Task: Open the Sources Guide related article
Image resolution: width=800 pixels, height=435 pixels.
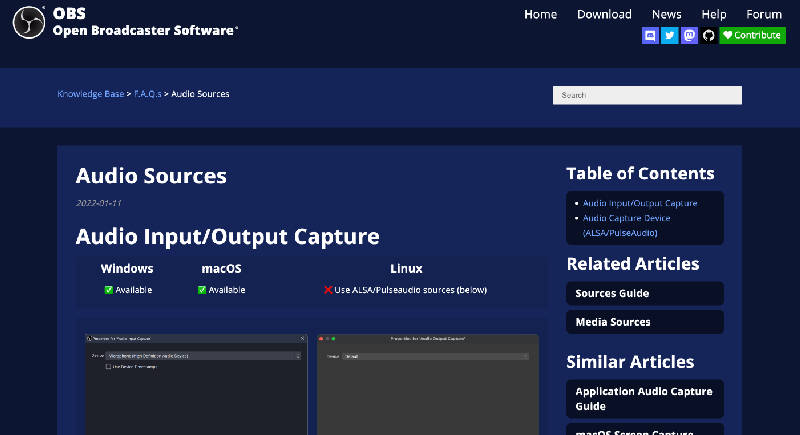Action: 612,293
